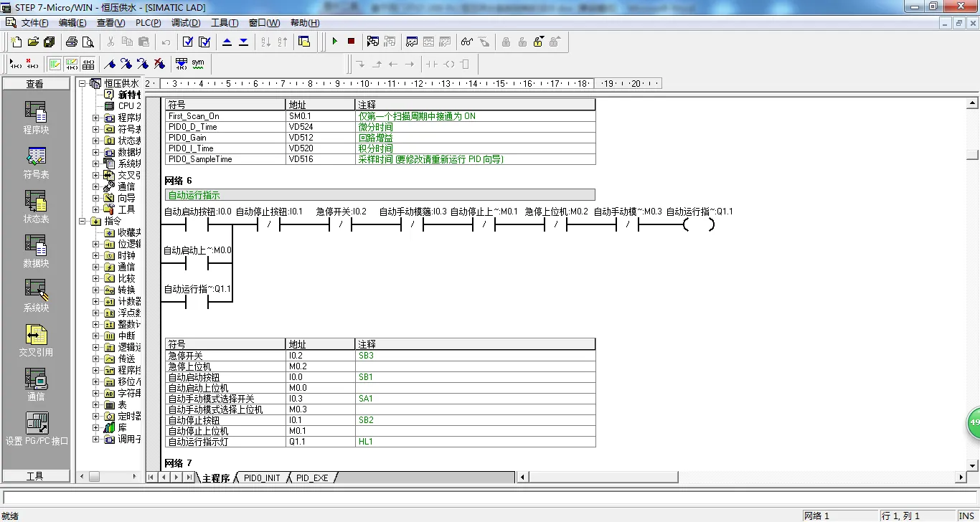Collapse the 恒压供水 project tree node

pos(82,83)
